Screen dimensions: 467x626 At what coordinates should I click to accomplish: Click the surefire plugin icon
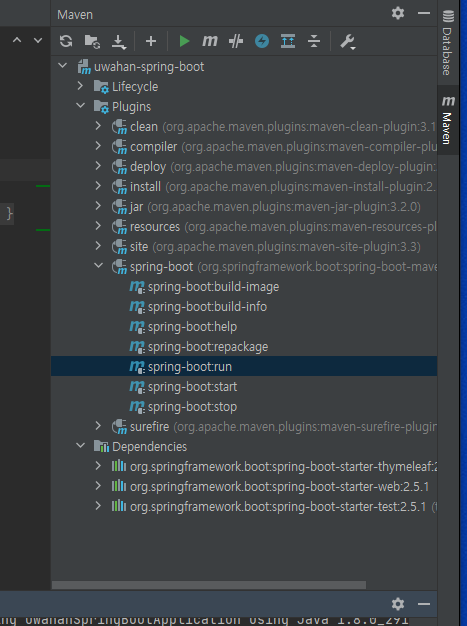[x=119, y=426]
